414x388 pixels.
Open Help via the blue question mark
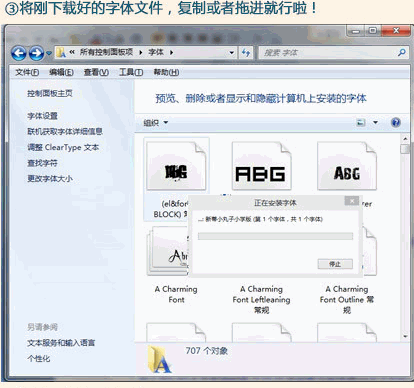(x=396, y=122)
